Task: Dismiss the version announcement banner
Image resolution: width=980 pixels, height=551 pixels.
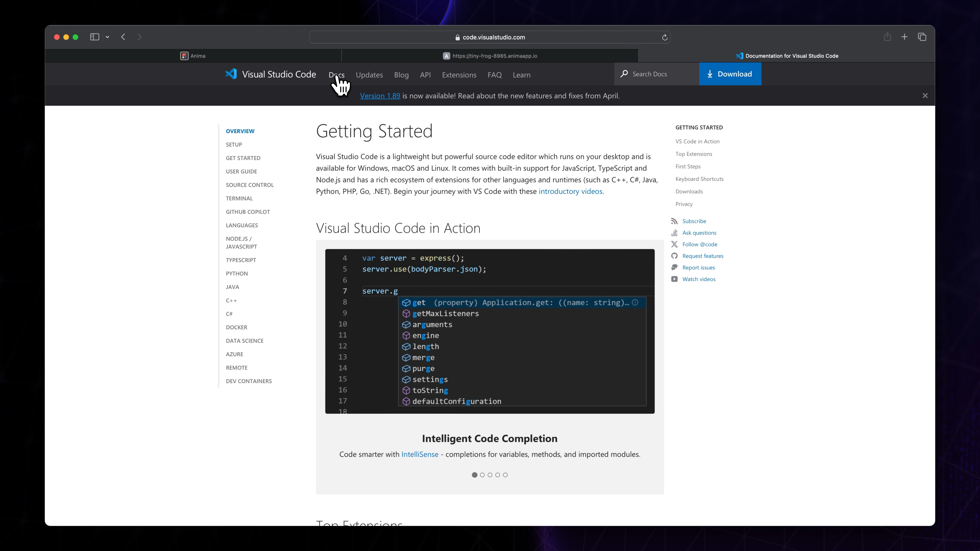Action: pos(925,96)
